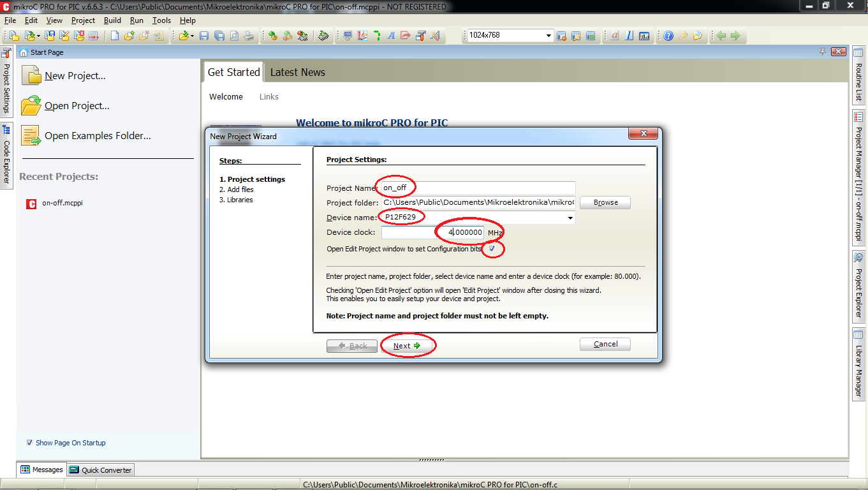Click the Build toolbar icon

point(272,36)
